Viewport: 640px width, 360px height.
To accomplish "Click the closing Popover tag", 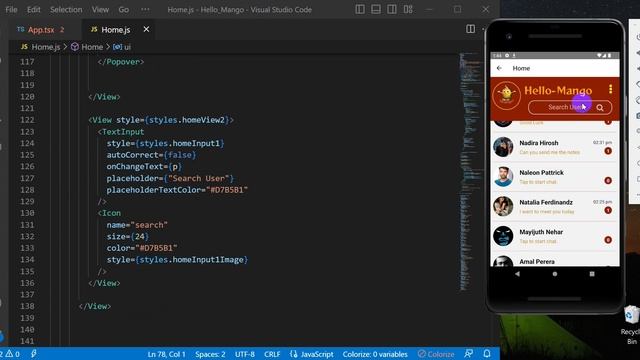I will point(121,62).
